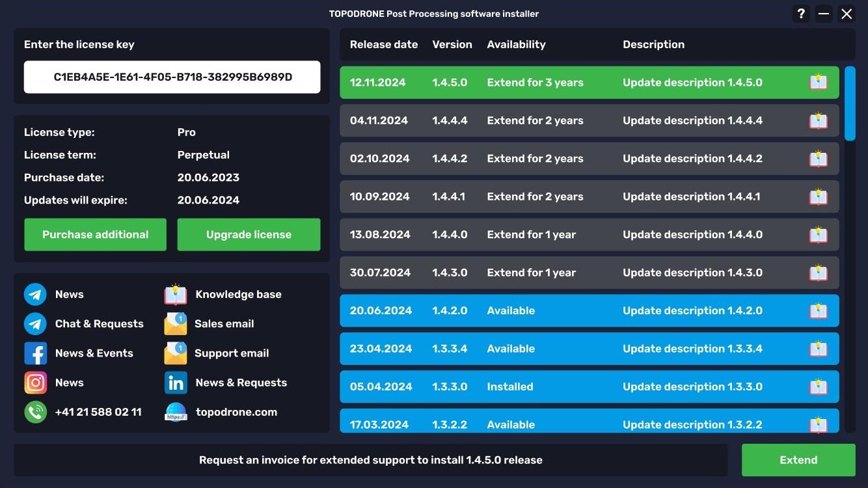The height and width of the screenshot is (488, 868).
Task: Click the Release date column header
Action: pos(384,44)
